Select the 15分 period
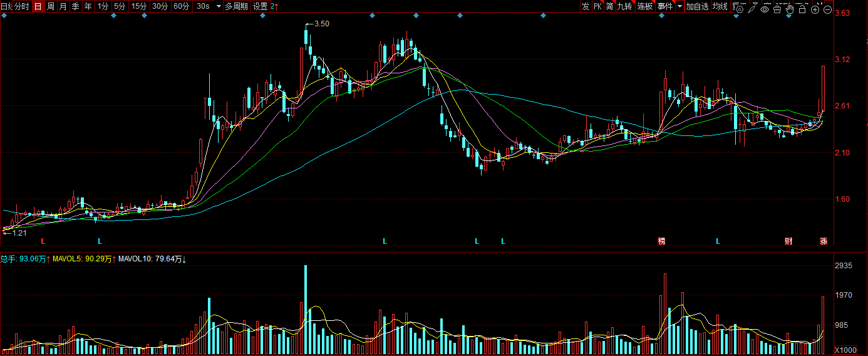 pos(139,6)
